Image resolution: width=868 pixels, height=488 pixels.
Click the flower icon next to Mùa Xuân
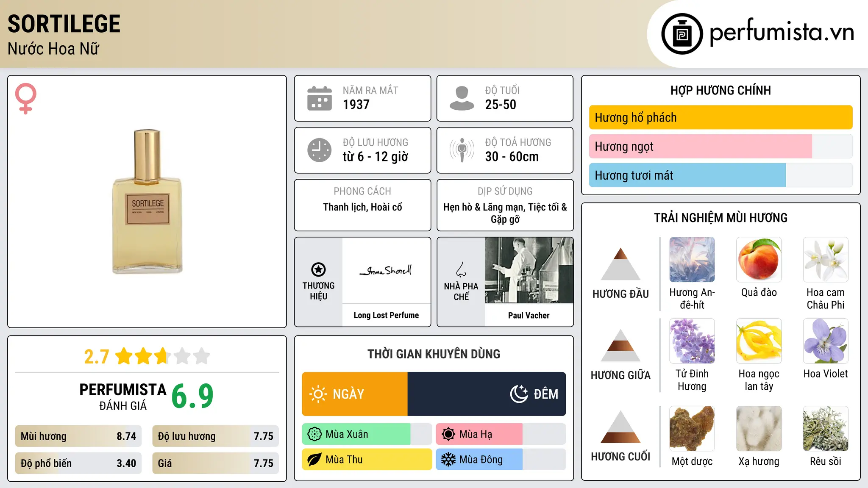pos(314,434)
